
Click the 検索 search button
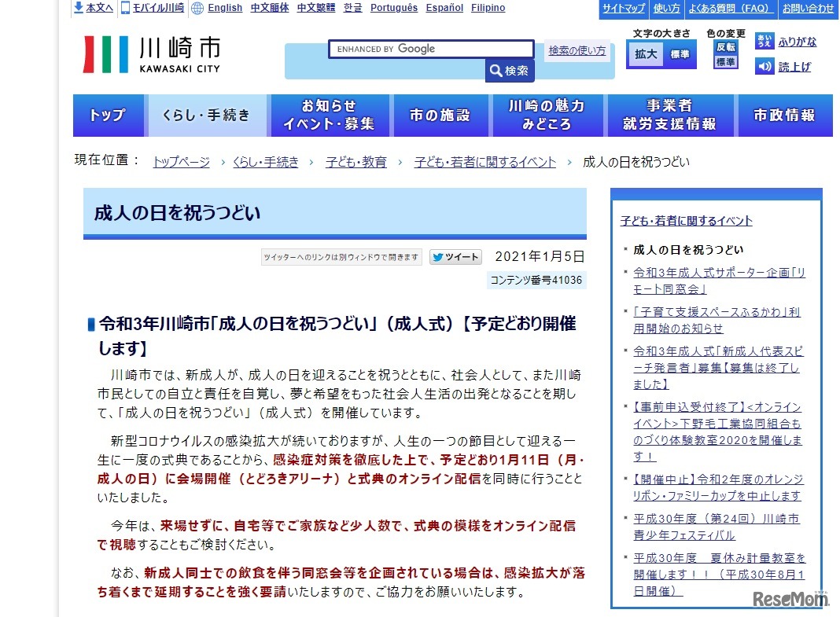510,71
